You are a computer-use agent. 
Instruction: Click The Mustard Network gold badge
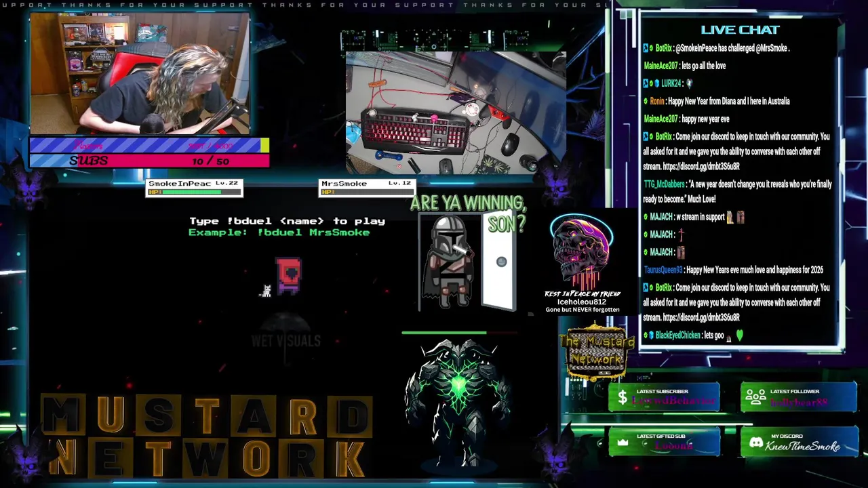[x=597, y=351]
